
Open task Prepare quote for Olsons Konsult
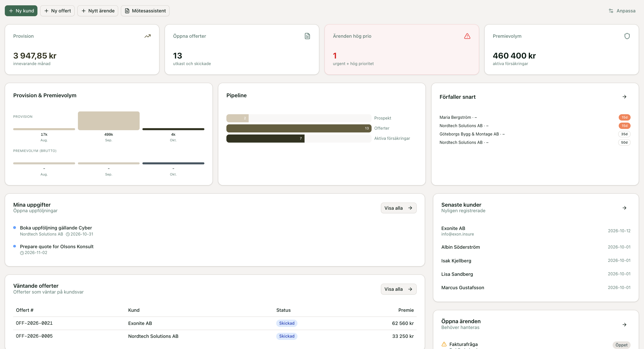(57, 246)
